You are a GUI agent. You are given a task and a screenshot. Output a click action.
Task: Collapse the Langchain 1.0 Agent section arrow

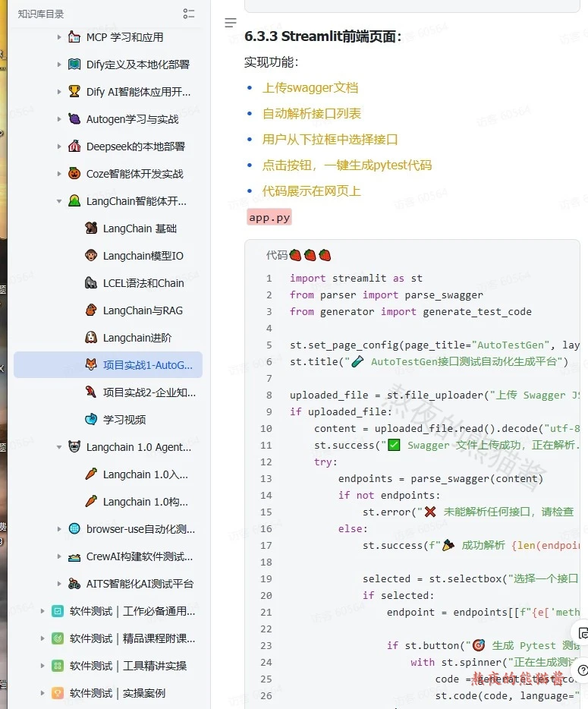pyautogui.click(x=58, y=447)
